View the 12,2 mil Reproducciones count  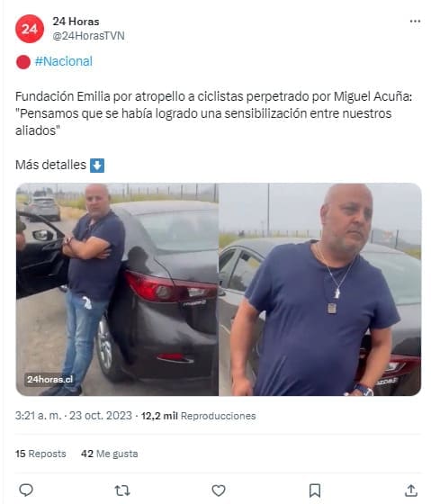click(x=199, y=416)
